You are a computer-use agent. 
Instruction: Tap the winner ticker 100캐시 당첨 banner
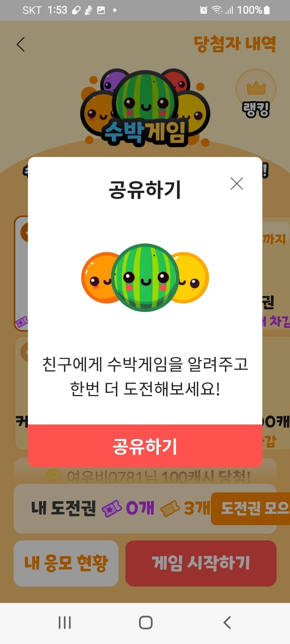point(145,476)
